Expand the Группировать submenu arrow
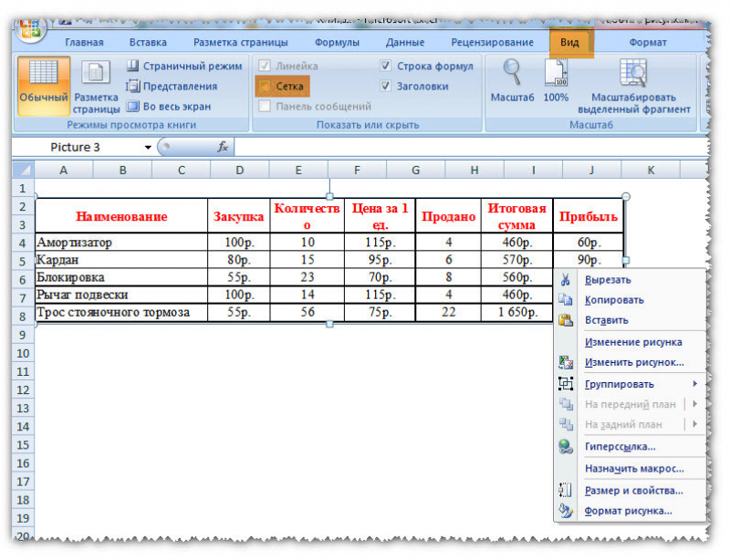 tap(694, 384)
